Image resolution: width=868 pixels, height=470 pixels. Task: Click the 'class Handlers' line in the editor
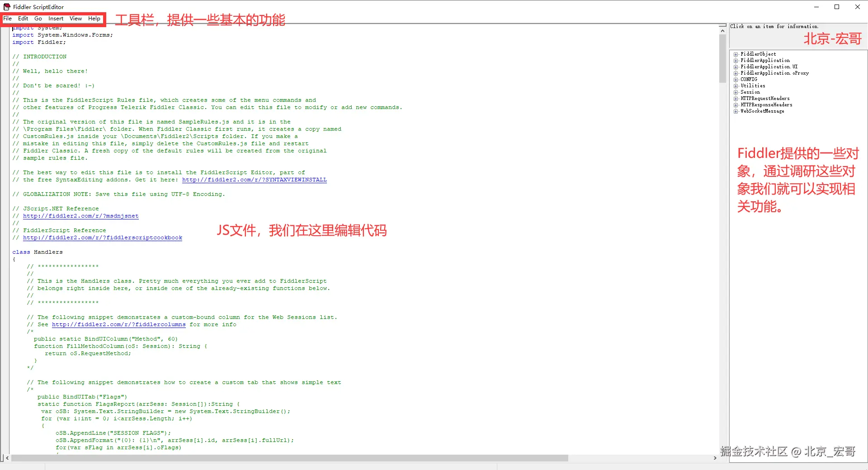pyautogui.click(x=38, y=252)
